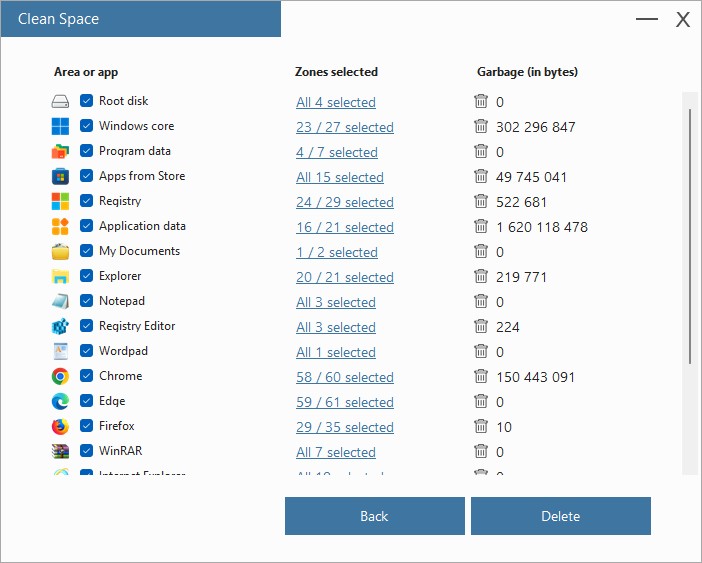Click the Windows core logo icon
This screenshot has width=702, height=563.
(x=60, y=126)
